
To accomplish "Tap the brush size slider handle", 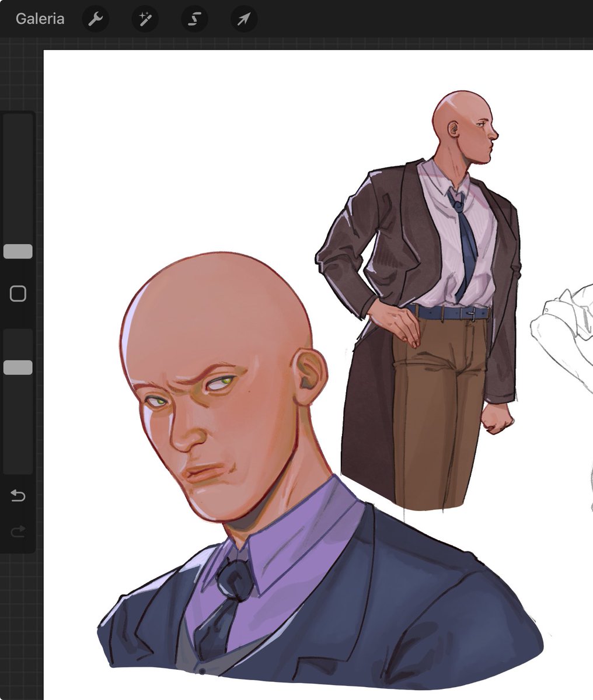I will [18, 251].
